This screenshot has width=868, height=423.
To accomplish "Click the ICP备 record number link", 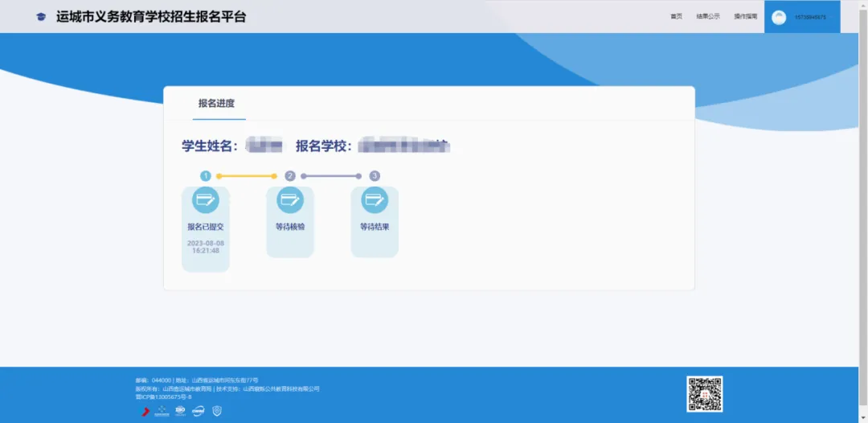I will tap(163, 397).
